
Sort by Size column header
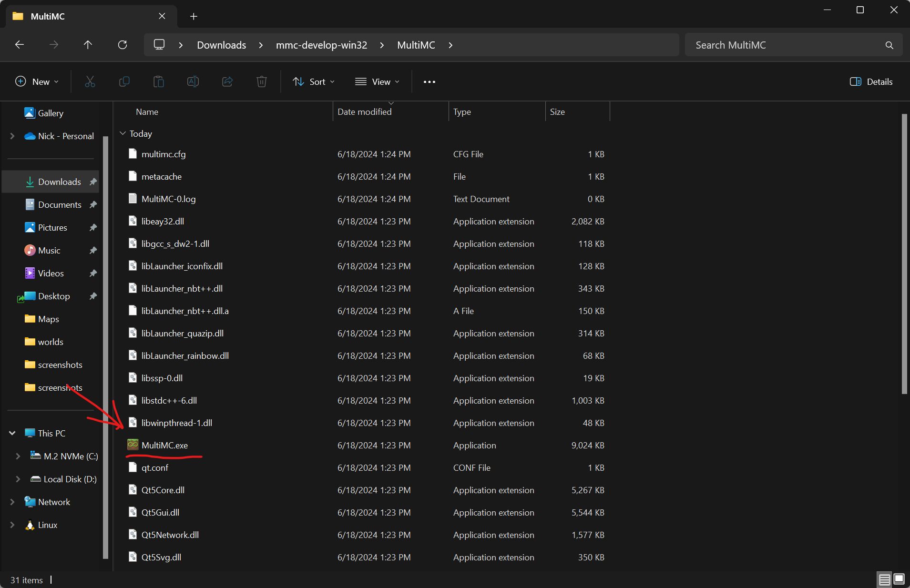[x=557, y=112]
